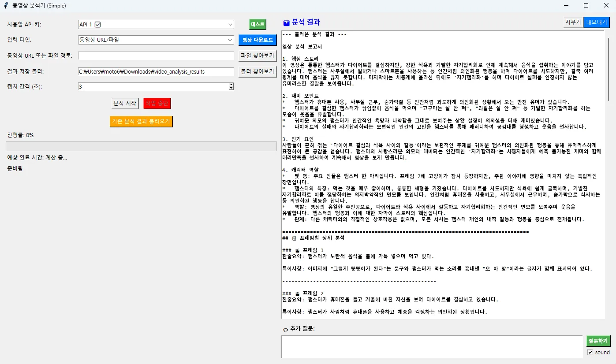Click the disk icon beside 분석 결과 heading

[286, 23]
